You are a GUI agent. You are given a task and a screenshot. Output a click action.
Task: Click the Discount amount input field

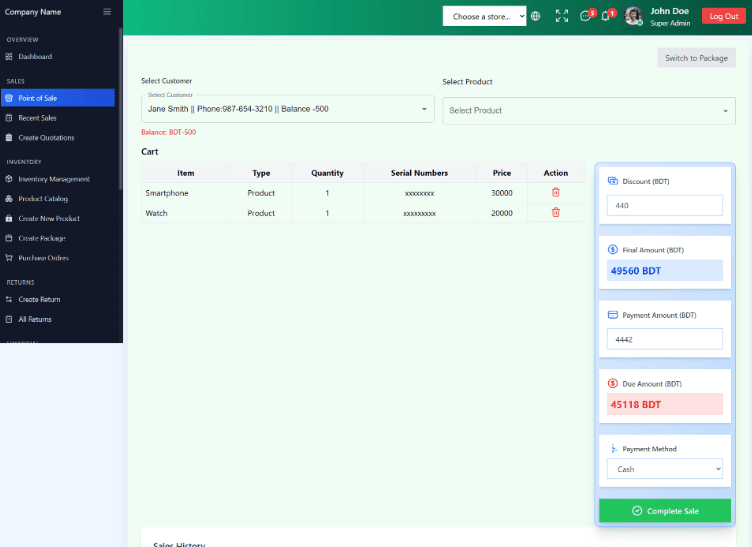pos(665,205)
